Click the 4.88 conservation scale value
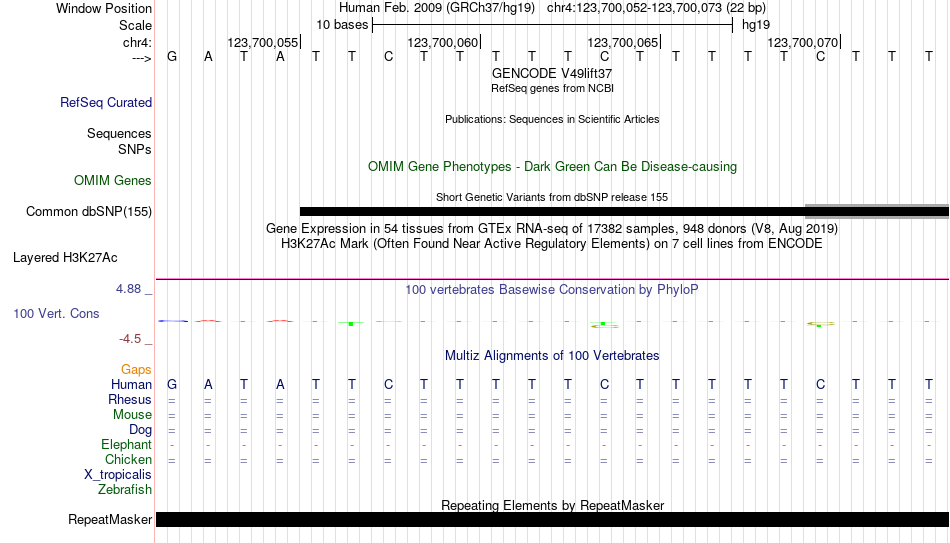The image size is (950, 543). 128,289
